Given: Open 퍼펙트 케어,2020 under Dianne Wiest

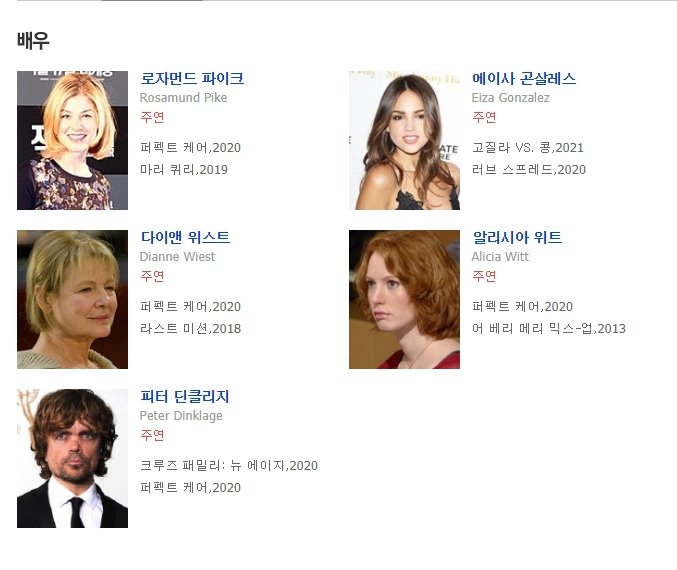Looking at the screenshot, I should coord(190,307).
